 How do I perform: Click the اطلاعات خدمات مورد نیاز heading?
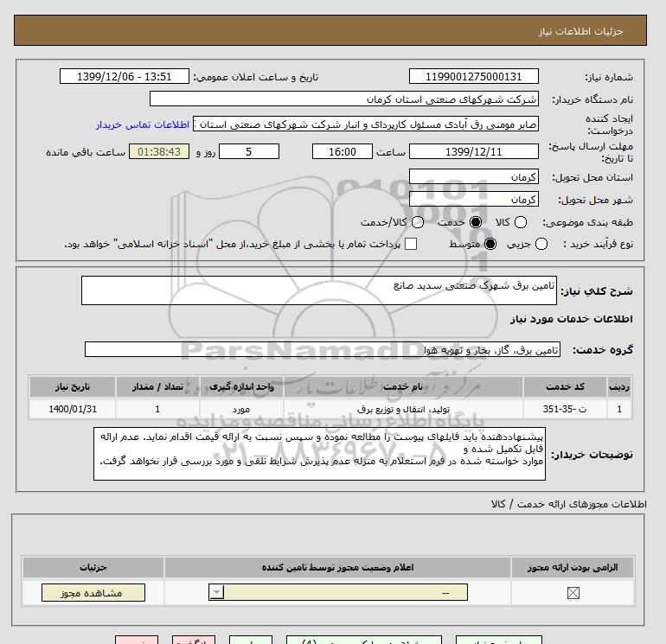571,319
